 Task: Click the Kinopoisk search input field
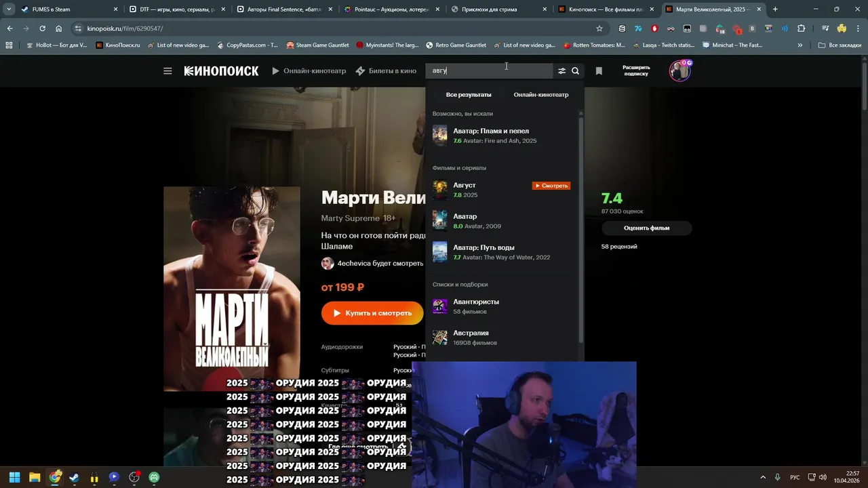pos(490,70)
